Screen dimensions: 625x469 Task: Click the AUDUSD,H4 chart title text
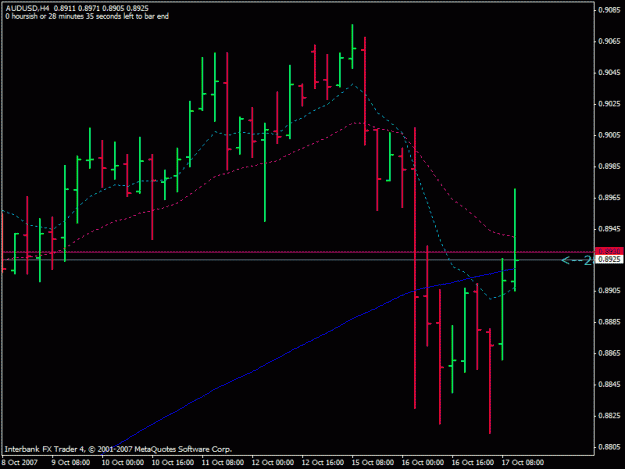(28, 8)
